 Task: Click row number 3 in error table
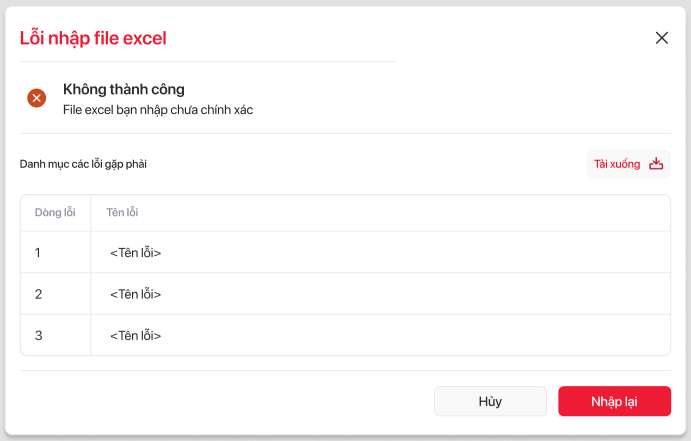(x=38, y=335)
